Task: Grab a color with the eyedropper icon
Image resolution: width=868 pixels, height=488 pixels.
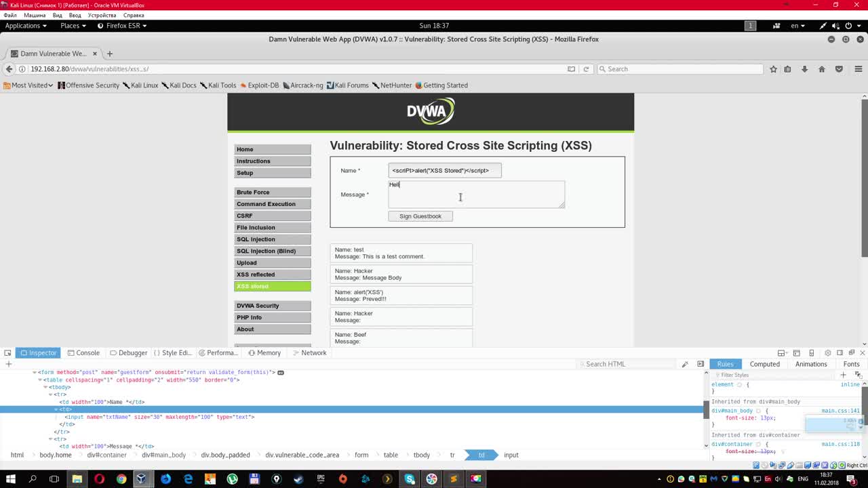Action: (685, 364)
